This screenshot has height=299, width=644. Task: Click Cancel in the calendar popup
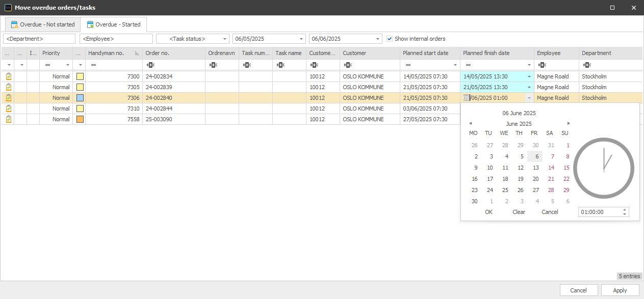[550, 212]
